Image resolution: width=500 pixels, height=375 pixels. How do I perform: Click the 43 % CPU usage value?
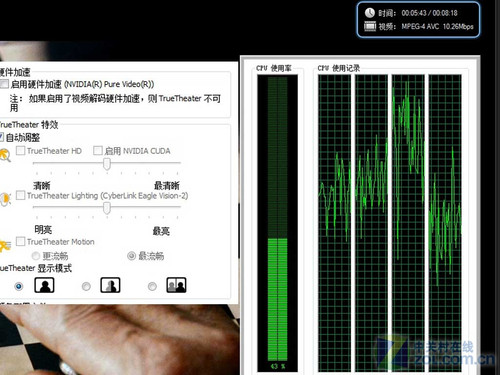coord(278,366)
